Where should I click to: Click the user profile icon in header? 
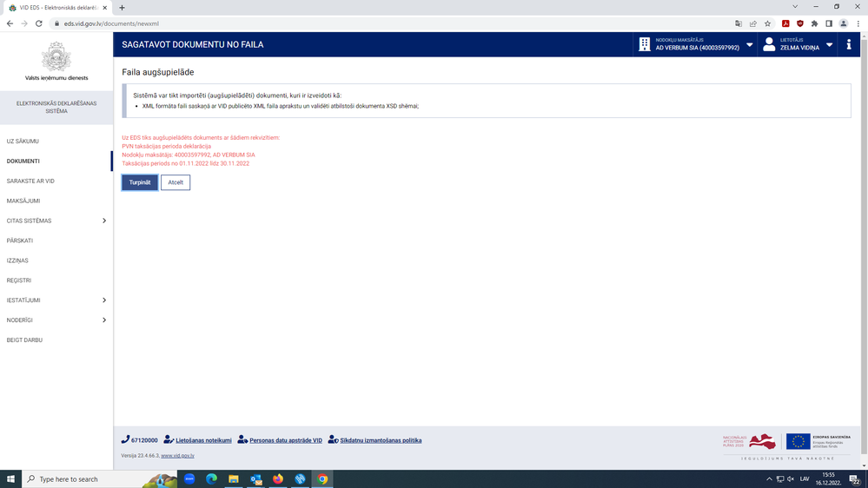769,44
